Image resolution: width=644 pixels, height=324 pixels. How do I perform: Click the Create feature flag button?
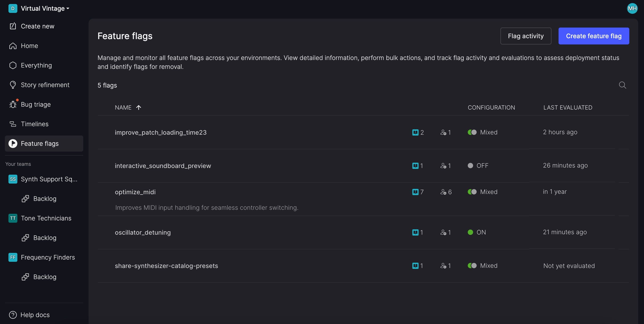(593, 36)
